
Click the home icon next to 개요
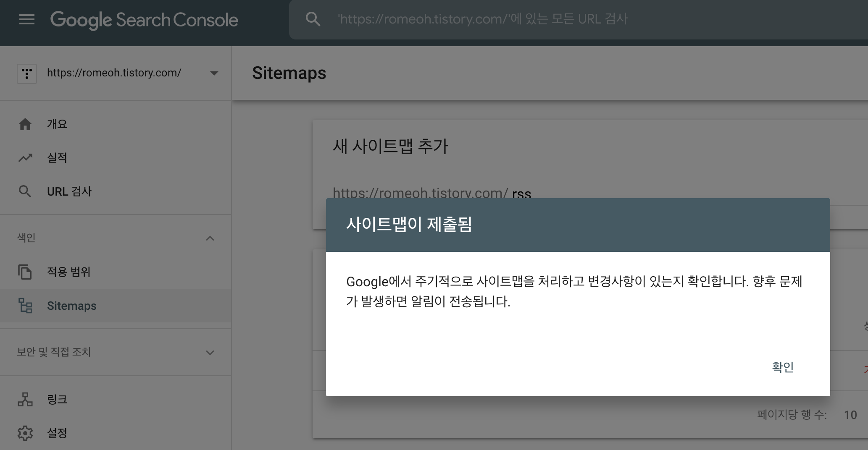point(25,124)
